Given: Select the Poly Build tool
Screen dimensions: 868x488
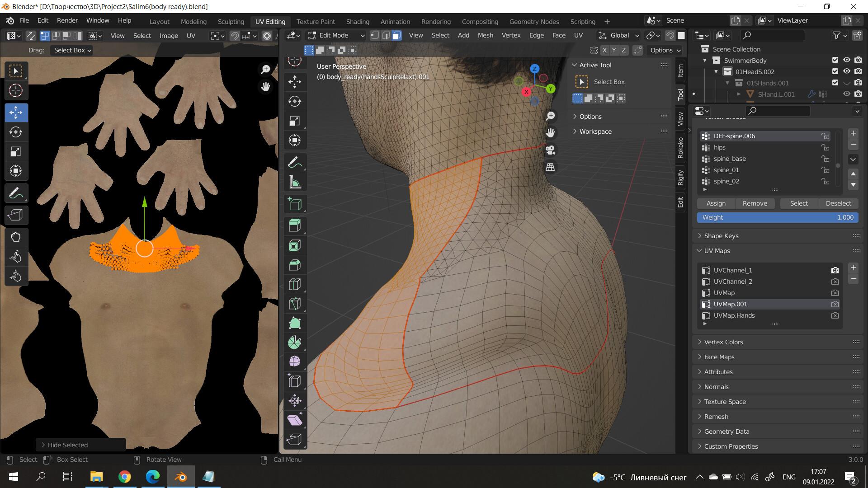Looking at the screenshot, I should coord(295,323).
